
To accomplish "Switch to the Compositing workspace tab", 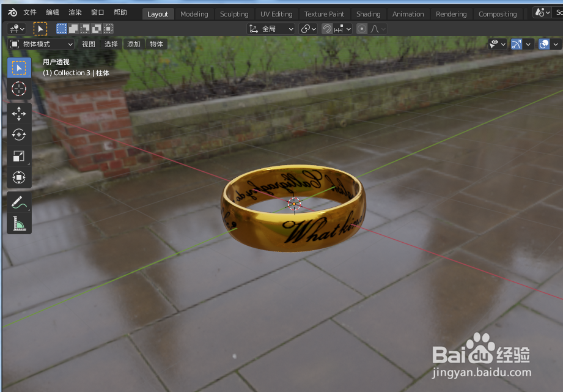I will coord(498,14).
